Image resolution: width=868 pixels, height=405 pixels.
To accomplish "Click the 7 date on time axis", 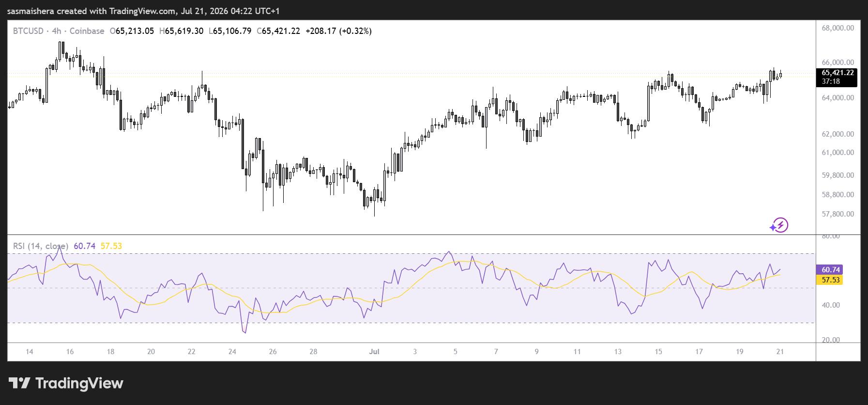I will pyautogui.click(x=496, y=352).
